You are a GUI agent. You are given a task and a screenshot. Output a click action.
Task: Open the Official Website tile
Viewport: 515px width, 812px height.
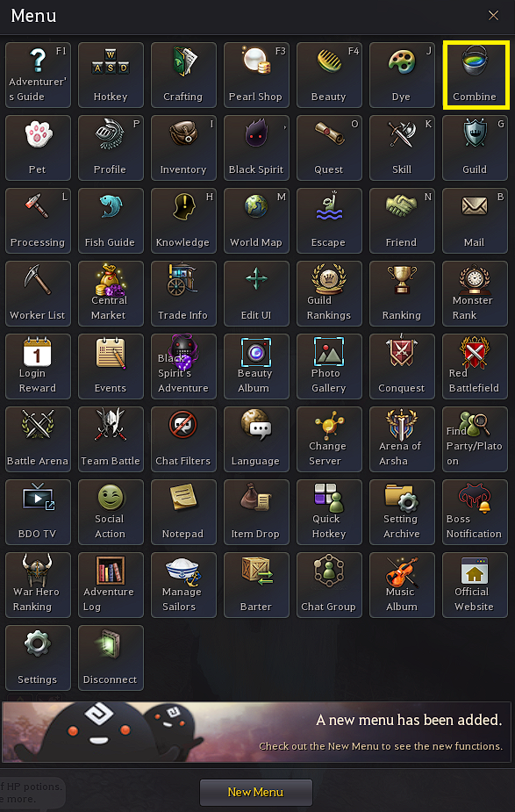(x=475, y=586)
